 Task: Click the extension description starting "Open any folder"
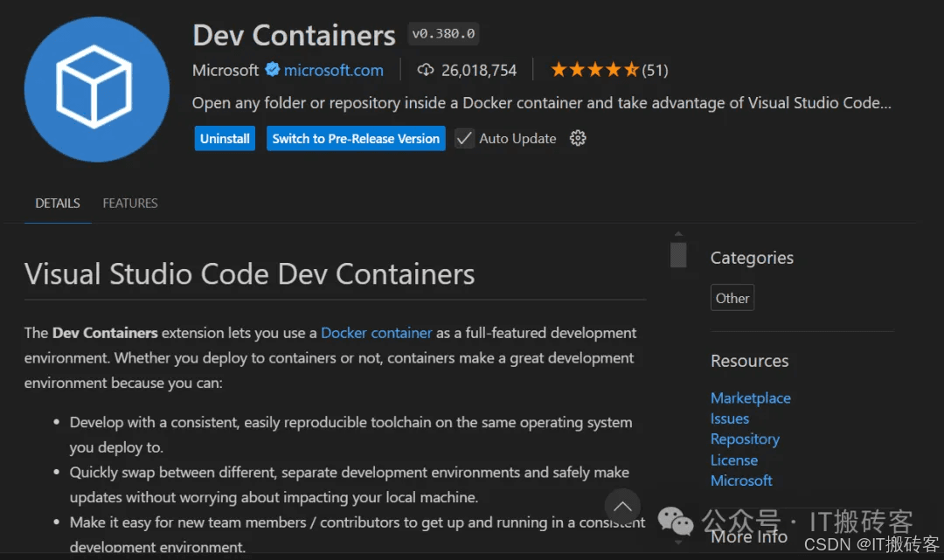pyautogui.click(x=541, y=103)
